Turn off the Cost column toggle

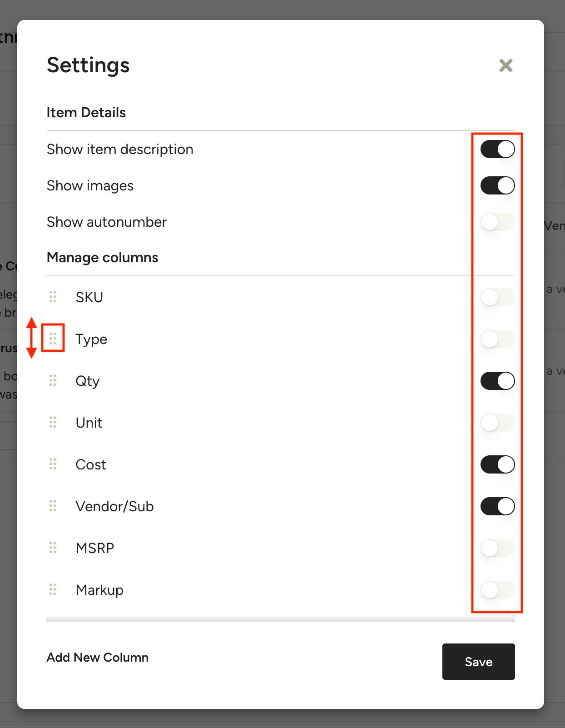[x=498, y=464]
